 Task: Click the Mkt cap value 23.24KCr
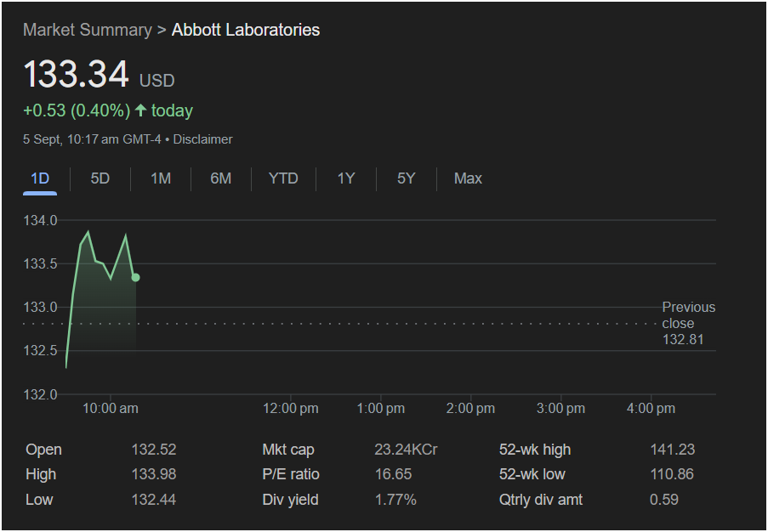[x=406, y=450]
